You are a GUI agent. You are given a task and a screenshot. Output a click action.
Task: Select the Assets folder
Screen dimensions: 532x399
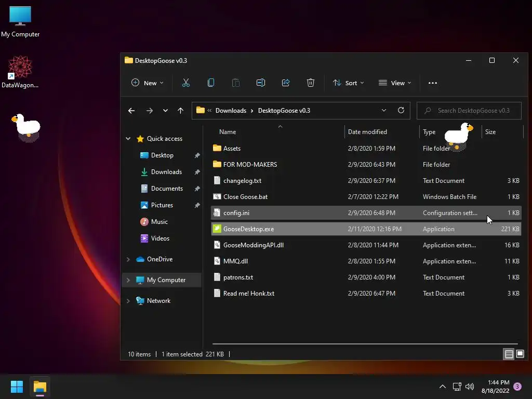366,148
